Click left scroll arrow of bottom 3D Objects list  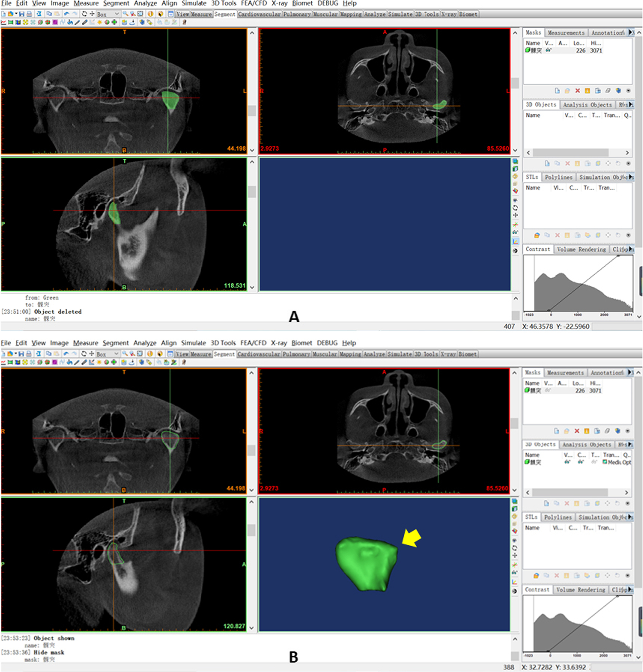click(x=528, y=492)
